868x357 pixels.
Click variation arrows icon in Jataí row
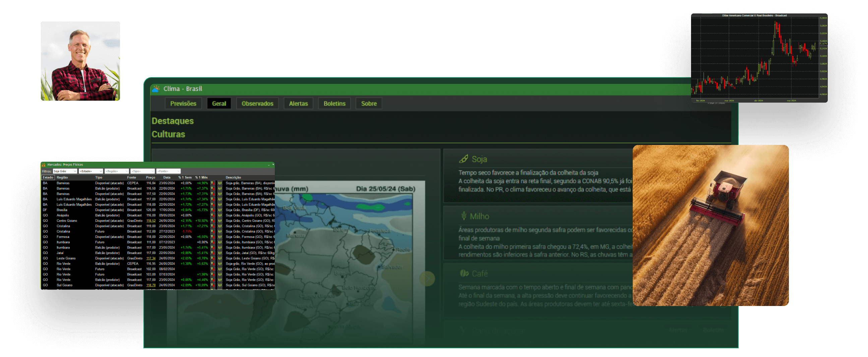(212, 253)
